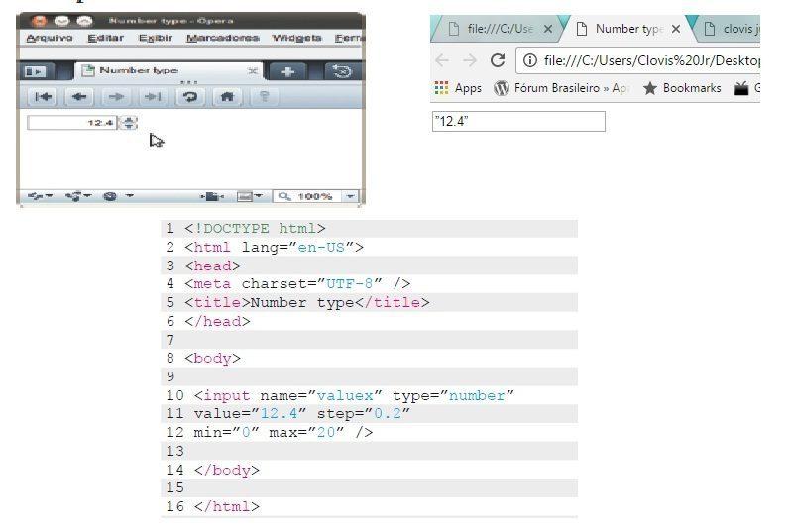Open the Marcadores menu

pyautogui.click(x=222, y=38)
